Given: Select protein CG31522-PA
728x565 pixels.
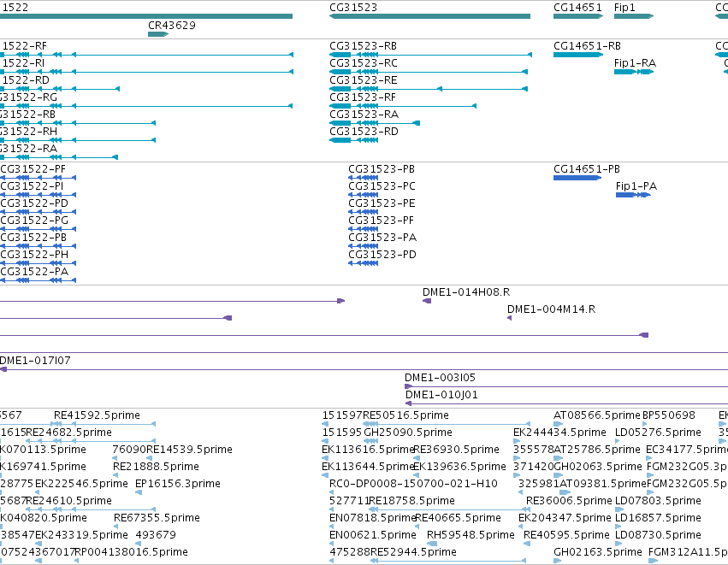Looking at the screenshot, I should [34, 272].
